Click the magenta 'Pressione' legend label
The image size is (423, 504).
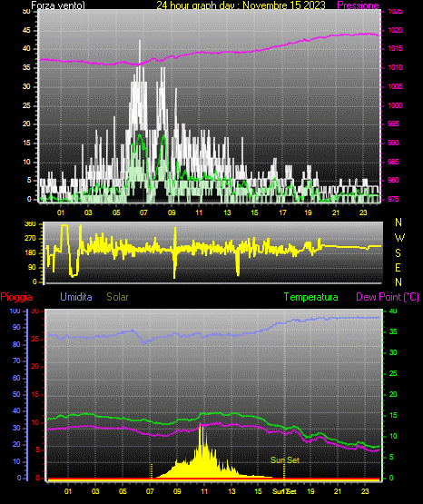click(x=358, y=5)
